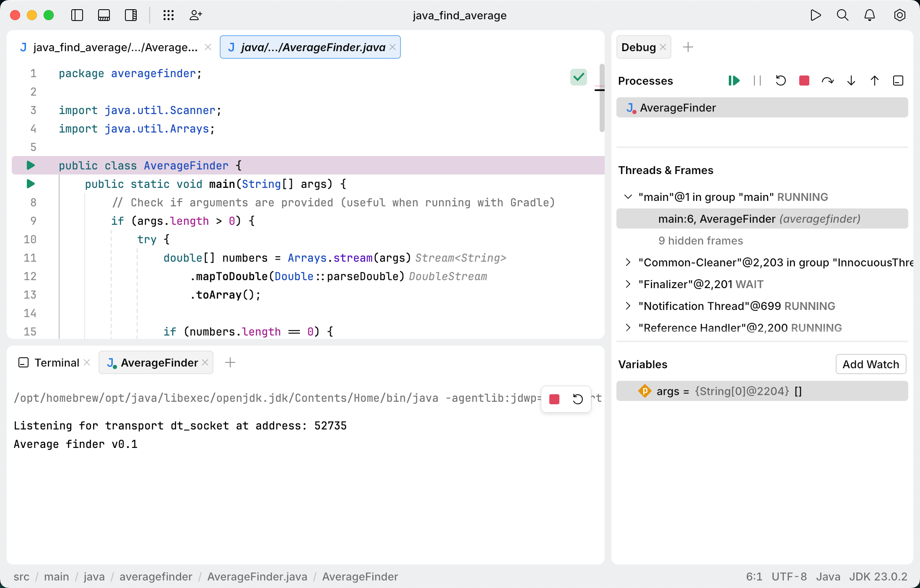Click the green check mark in the editor
The image size is (920, 588).
pyautogui.click(x=578, y=77)
